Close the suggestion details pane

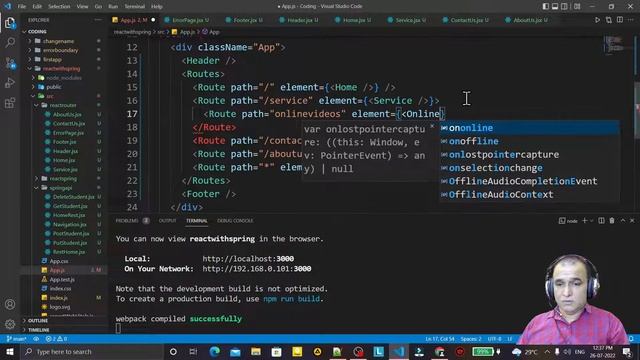(432, 127)
